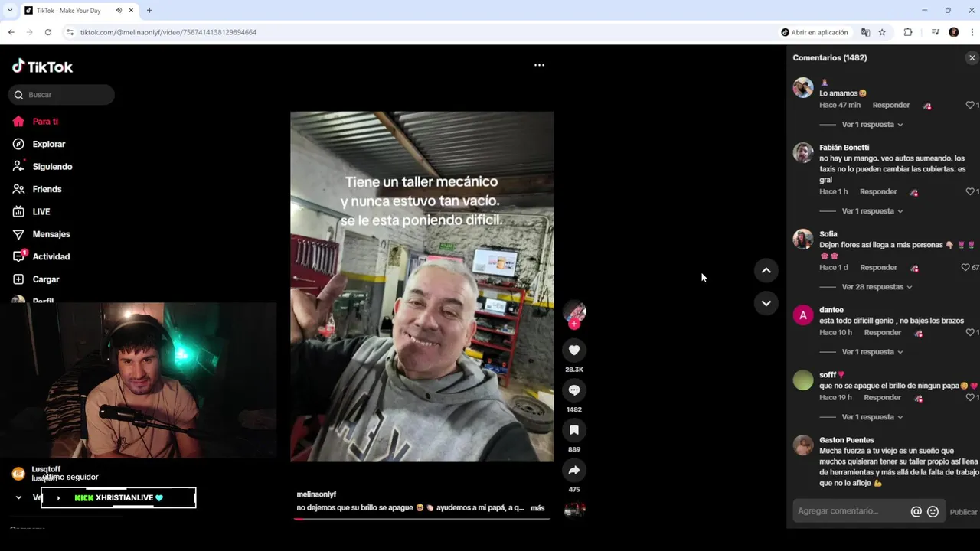Like the Lo amamos comment
The width and height of the screenshot is (980, 551).
click(969, 105)
